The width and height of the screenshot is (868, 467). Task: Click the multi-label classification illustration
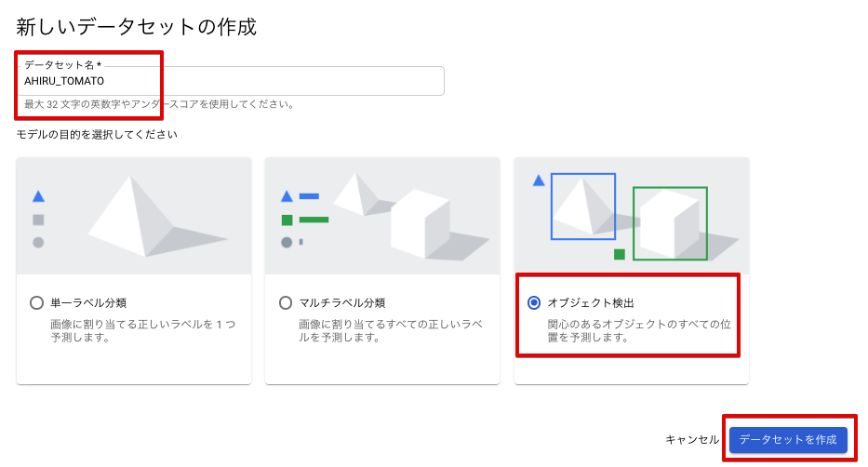382,216
